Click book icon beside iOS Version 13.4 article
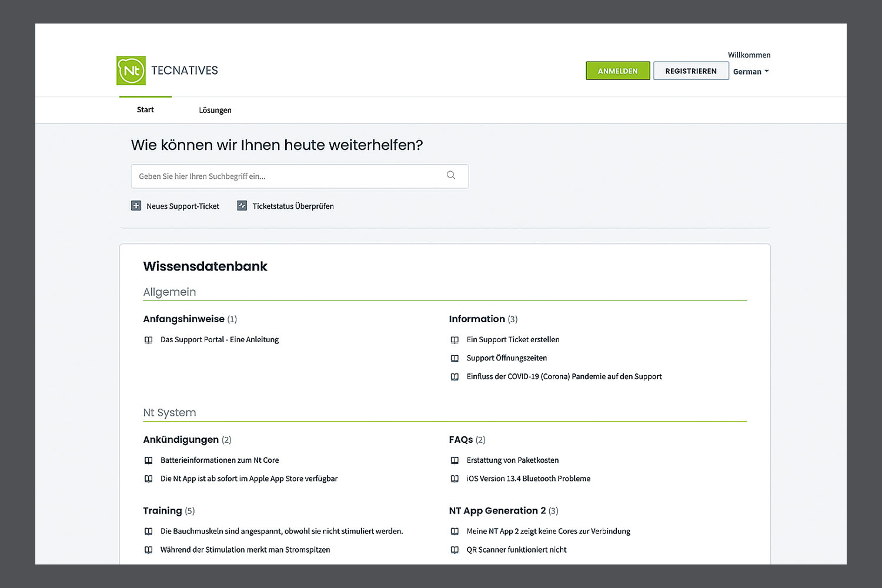882x588 pixels. coord(455,479)
